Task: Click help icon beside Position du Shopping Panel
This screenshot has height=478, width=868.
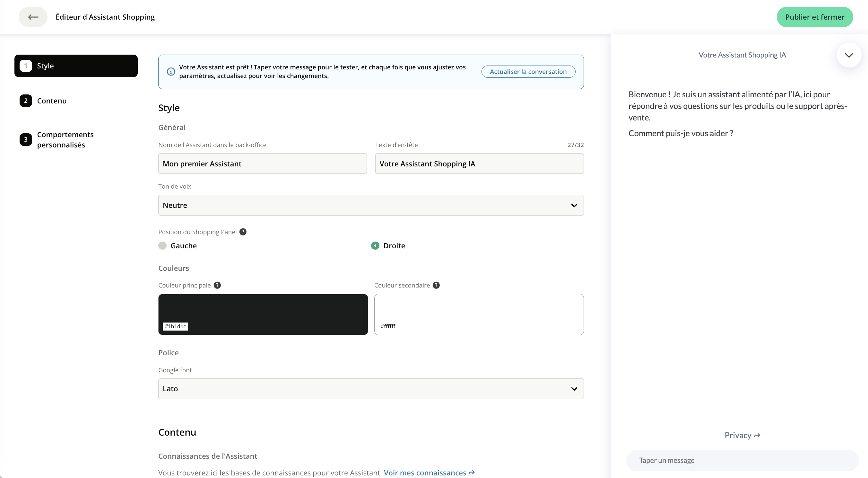Action: [243, 232]
